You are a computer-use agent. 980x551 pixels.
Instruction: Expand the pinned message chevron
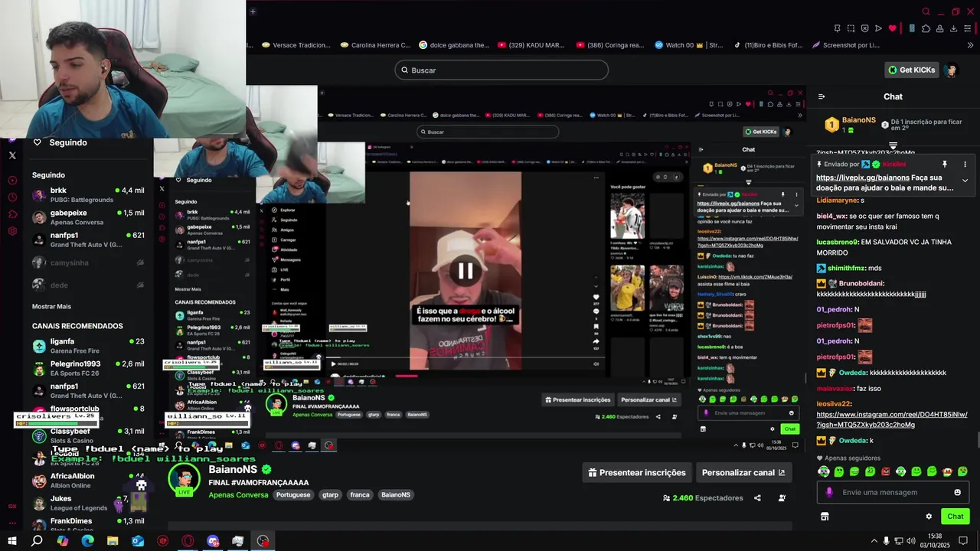[965, 181]
